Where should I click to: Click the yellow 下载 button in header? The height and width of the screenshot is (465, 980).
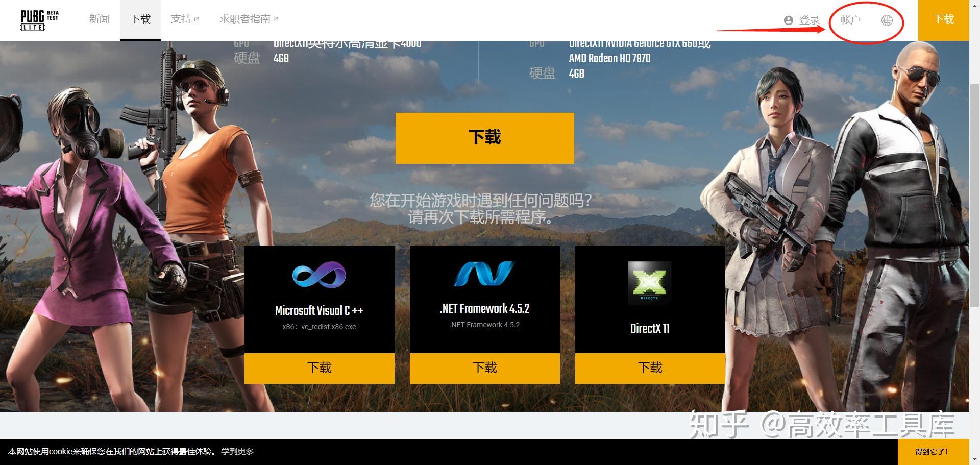pyautogui.click(x=943, y=20)
